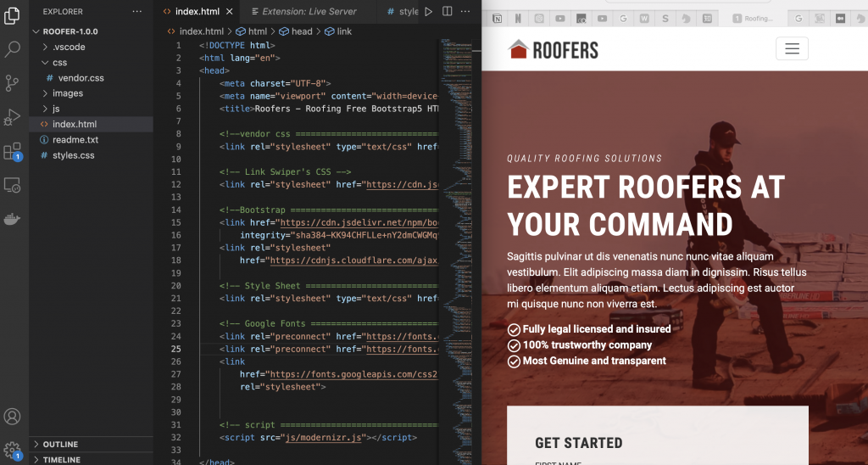Click line number 25 in the gutter

click(x=175, y=349)
